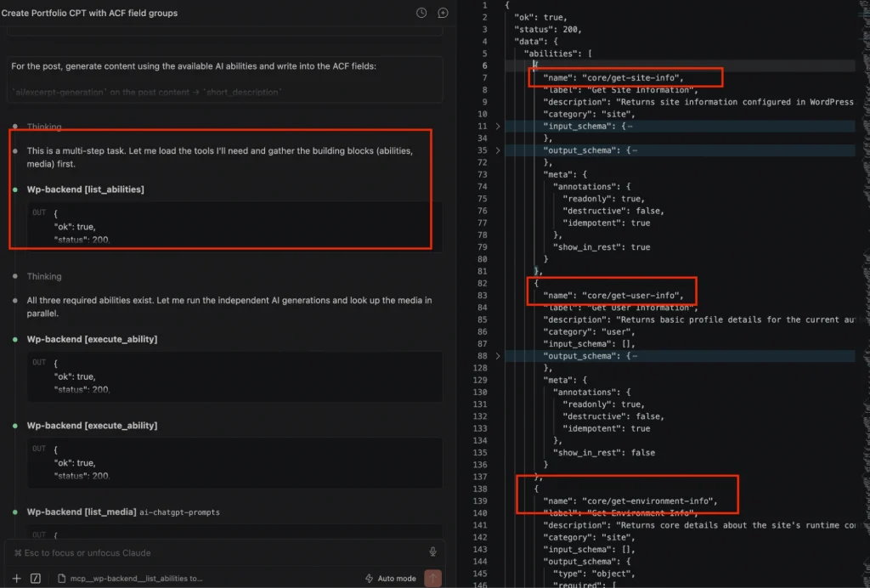Image resolution: width=870 pixels, height=588 pixels.
Task: Click '"meta": {' on line 73
Action: (565, 175)
